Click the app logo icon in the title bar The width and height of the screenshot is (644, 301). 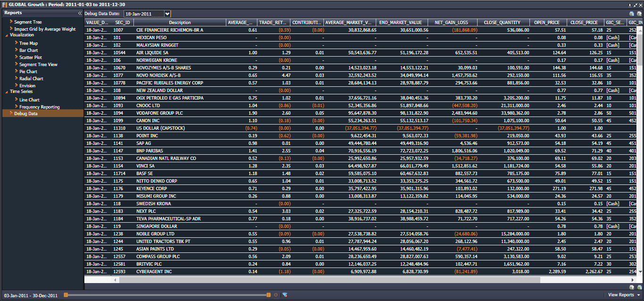(x=4, y=4)
